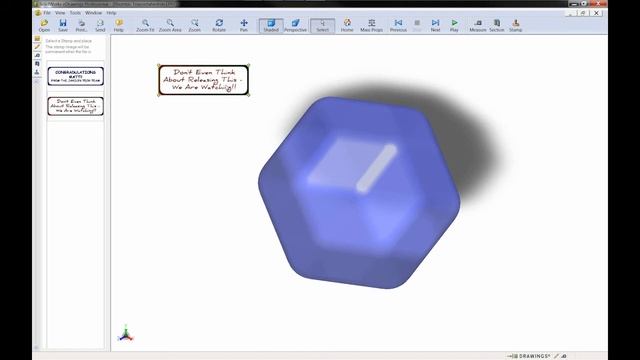Select the Pan tool

pyautogui.click(x=244, y=25)
